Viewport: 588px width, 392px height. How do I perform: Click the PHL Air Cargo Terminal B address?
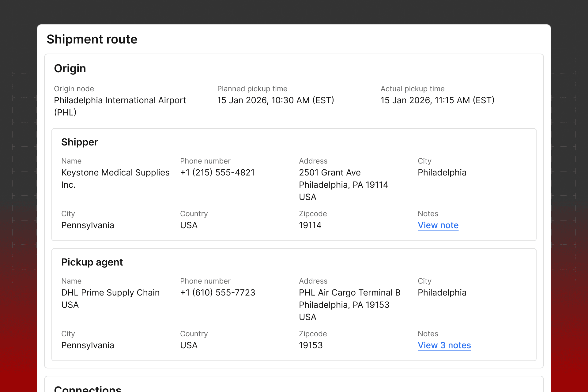click(349, 293)
